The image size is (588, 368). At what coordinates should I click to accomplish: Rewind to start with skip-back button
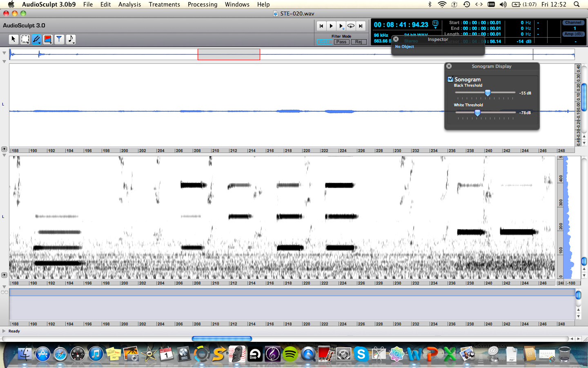click(321, 26)
